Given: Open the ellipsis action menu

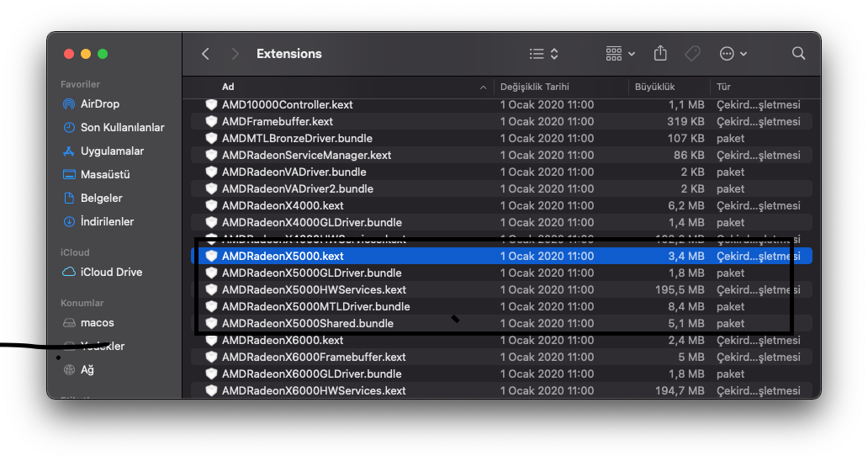Looking at the screenshot, I should pos(733,54).
